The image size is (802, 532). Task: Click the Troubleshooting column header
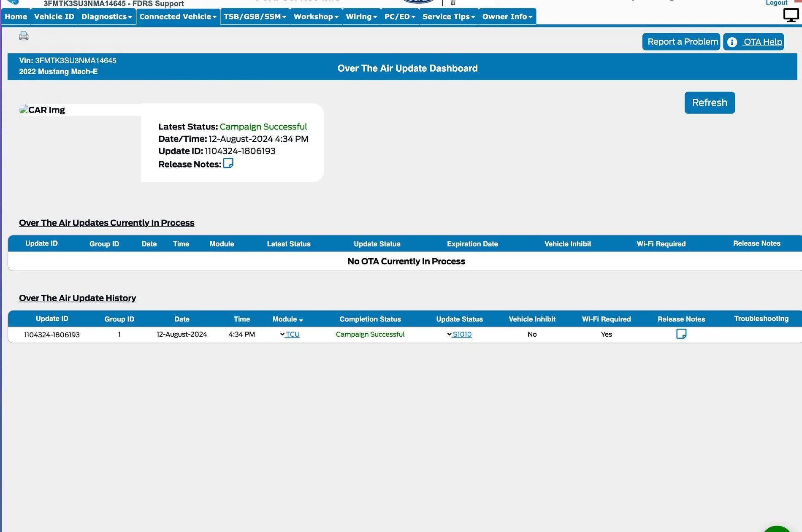point(761,319)
